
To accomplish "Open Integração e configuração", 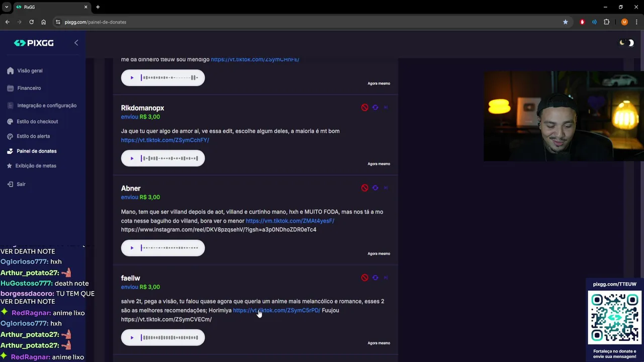I will pos(43,106).
